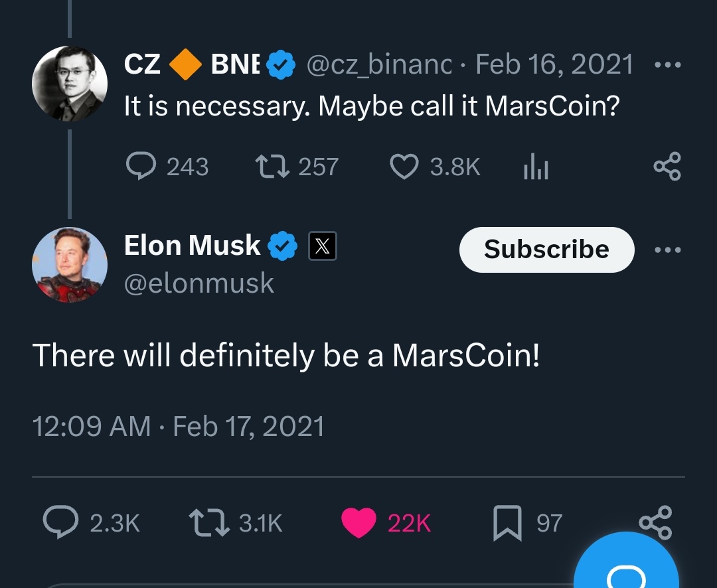Retweet CZ's tweet with 257 reposts

tap(272, 166)
